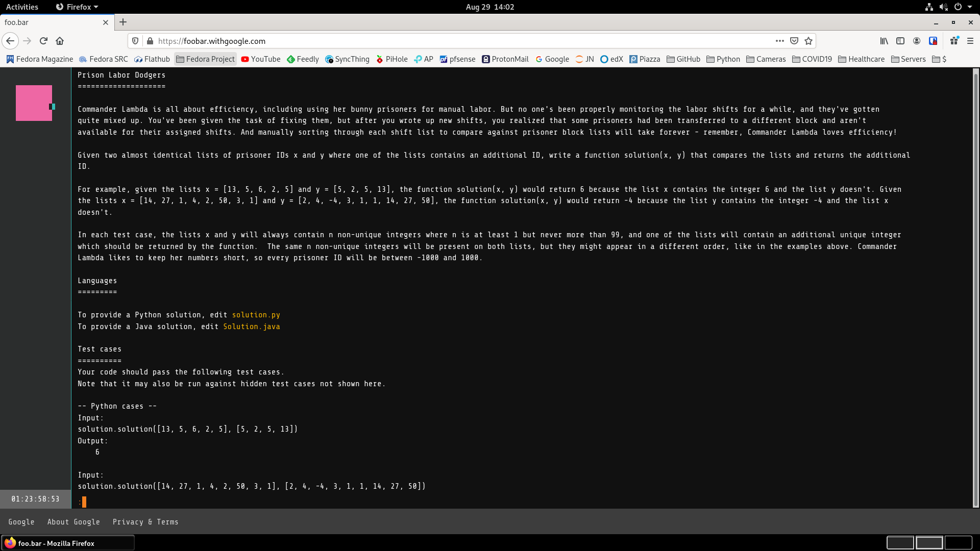
Task: Toggle the sidebars icon
Action: click(900, 41)
